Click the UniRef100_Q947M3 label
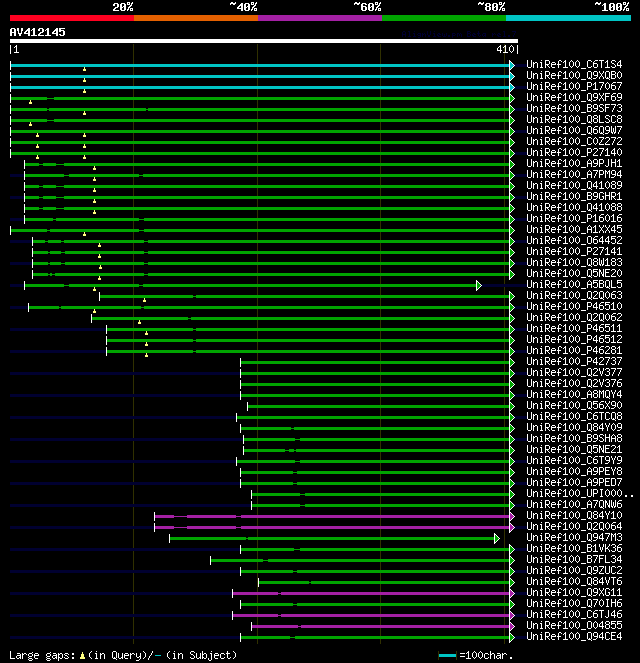 [574, 537]
